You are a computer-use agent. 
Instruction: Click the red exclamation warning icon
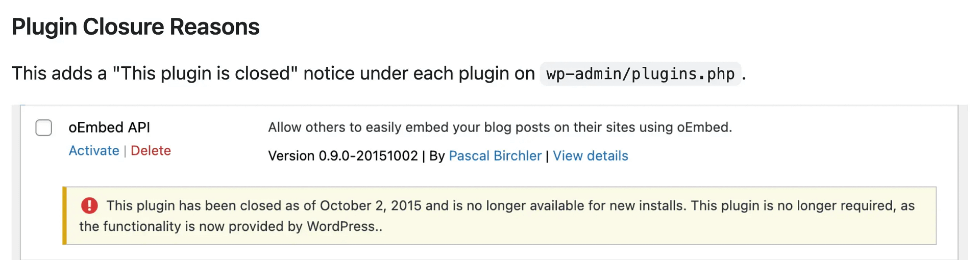pos(89,205)
